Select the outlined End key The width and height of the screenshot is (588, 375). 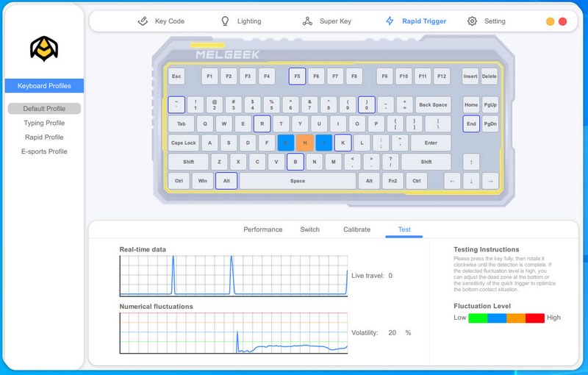click(x=471, y=124)
